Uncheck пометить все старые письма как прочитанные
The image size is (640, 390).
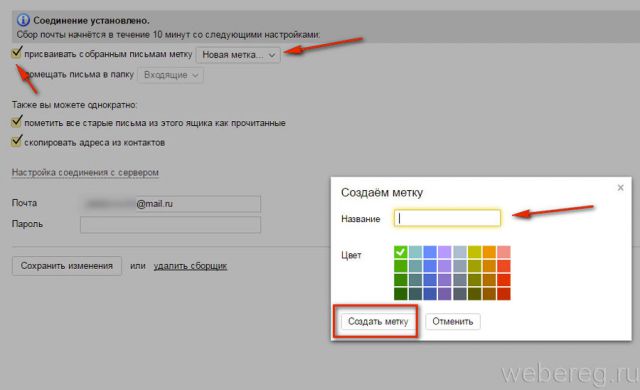(16, 122)
